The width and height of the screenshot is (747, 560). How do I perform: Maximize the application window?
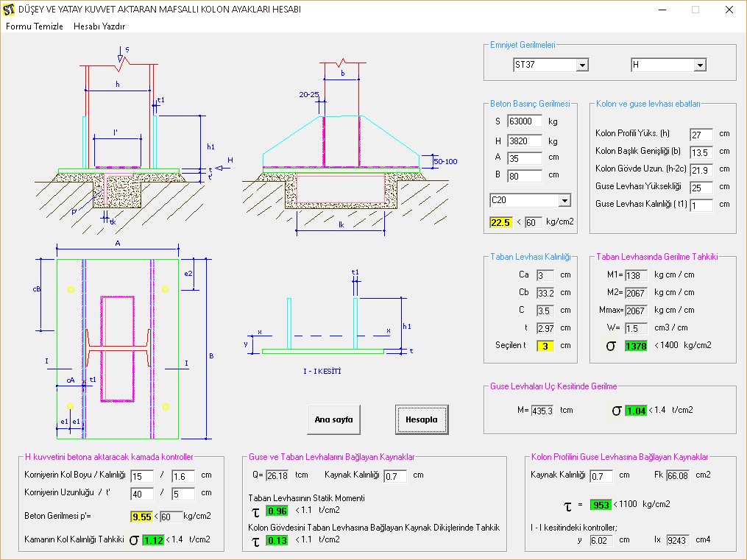(x=695, y=10)
